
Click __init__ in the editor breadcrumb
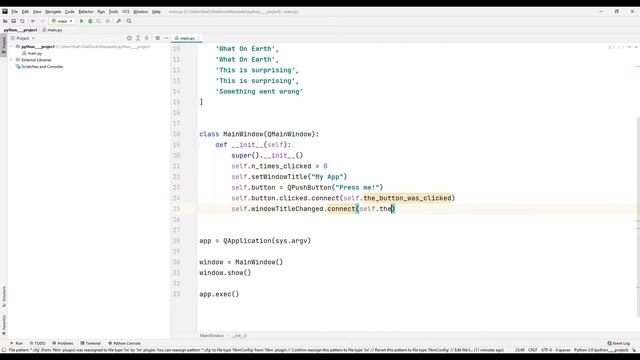click(x=240, y=336)
